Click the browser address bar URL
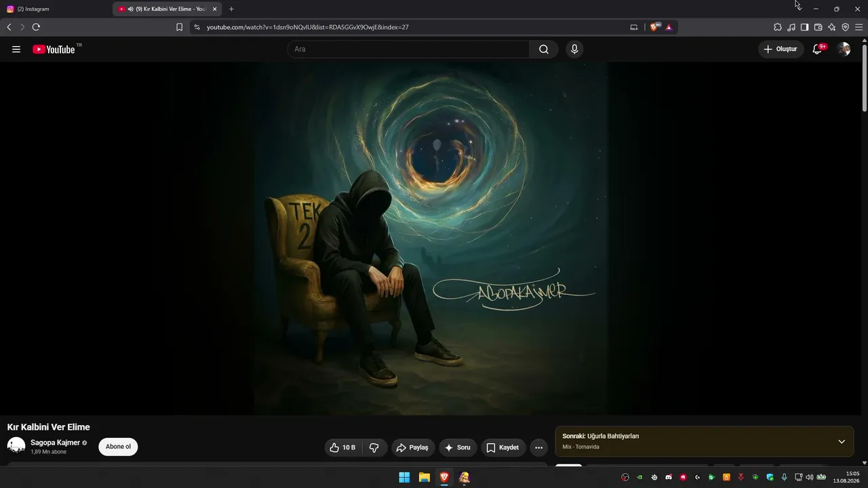Screen dimensions: 868x488 click(x=308, y=27)
